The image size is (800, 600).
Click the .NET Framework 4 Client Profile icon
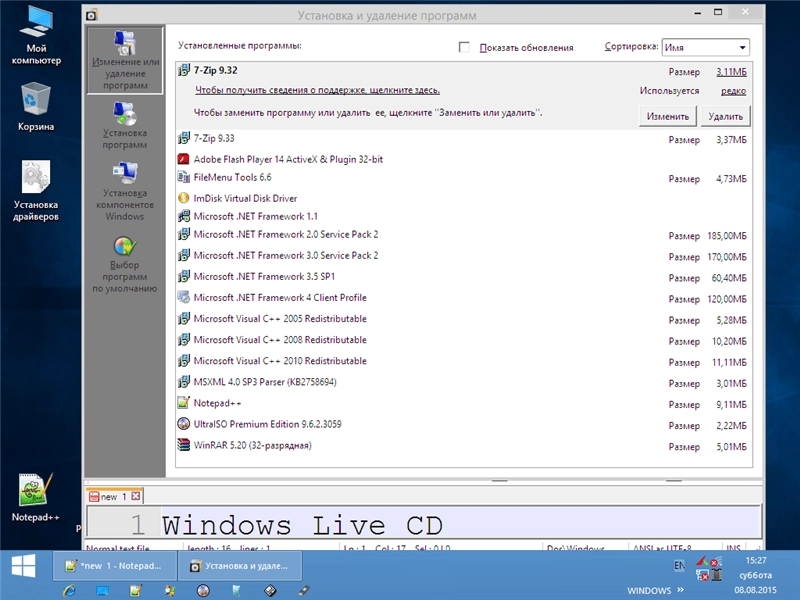click(184, 297)
